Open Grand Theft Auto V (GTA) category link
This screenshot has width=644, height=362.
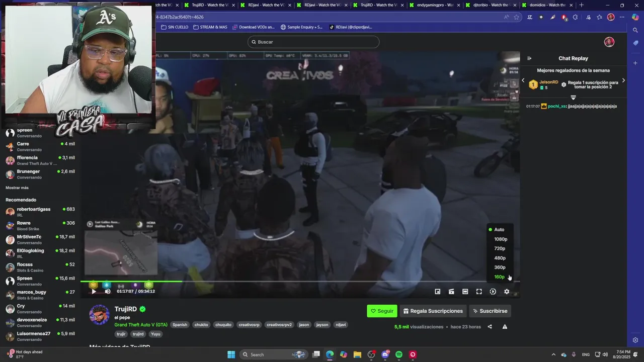tap(141, 325)
